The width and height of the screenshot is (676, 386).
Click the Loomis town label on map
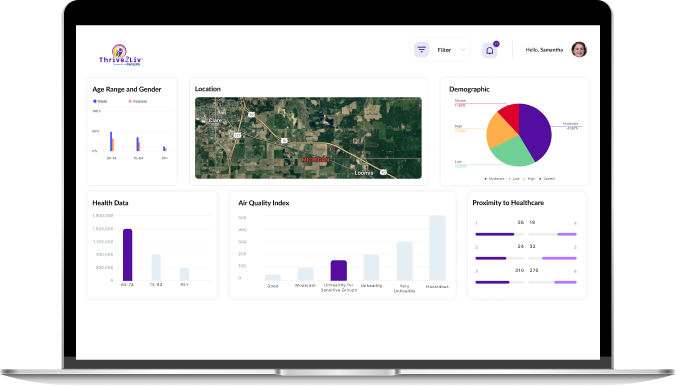coord(364,173)
